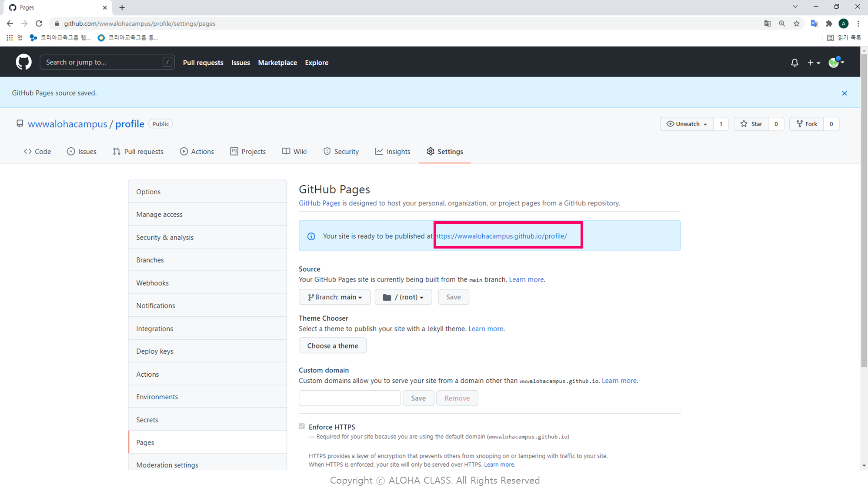Switch to the Wiki tab
Image resolution: width=868 pixels, height=491 pixels.
point(294,151)
